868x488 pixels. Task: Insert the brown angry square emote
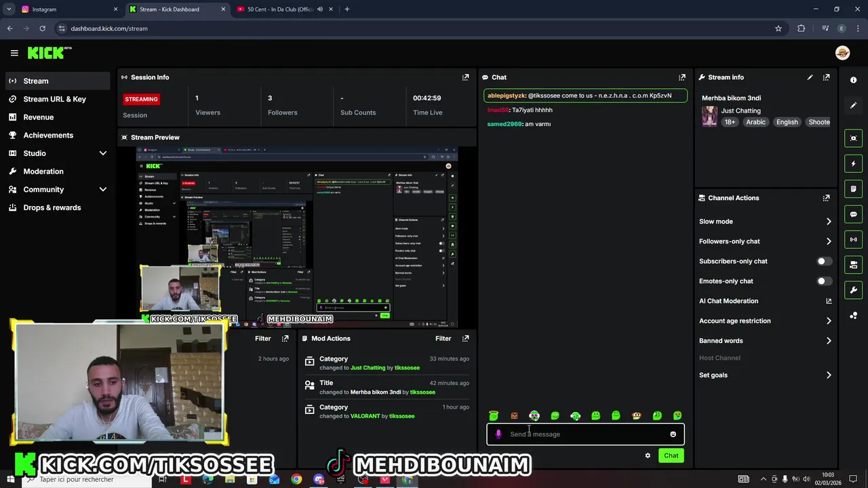click(514, 415)
